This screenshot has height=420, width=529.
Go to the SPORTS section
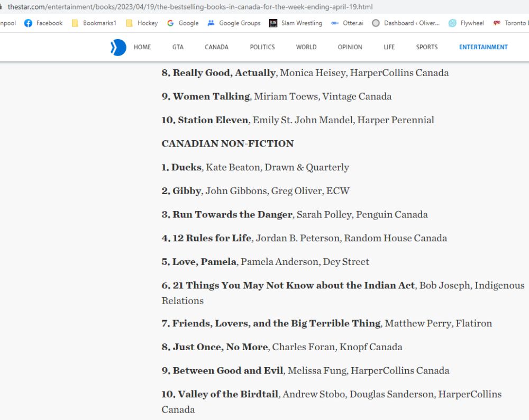[427, 47]
